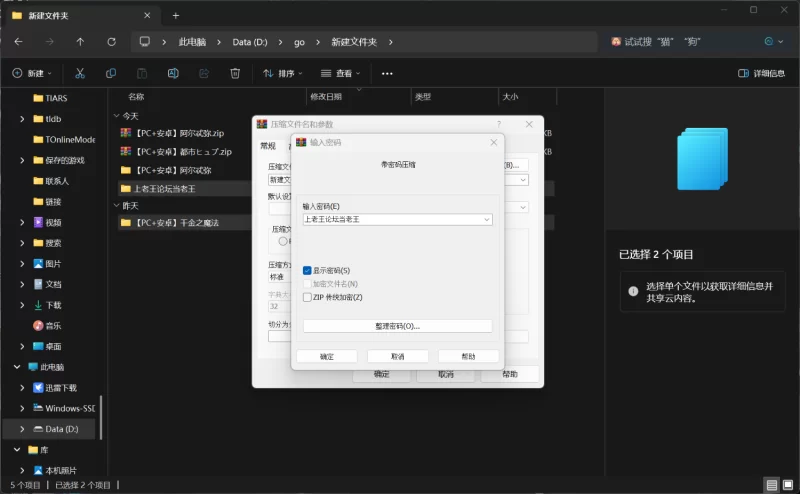Open the three-dot more options menu

(387, 73)
